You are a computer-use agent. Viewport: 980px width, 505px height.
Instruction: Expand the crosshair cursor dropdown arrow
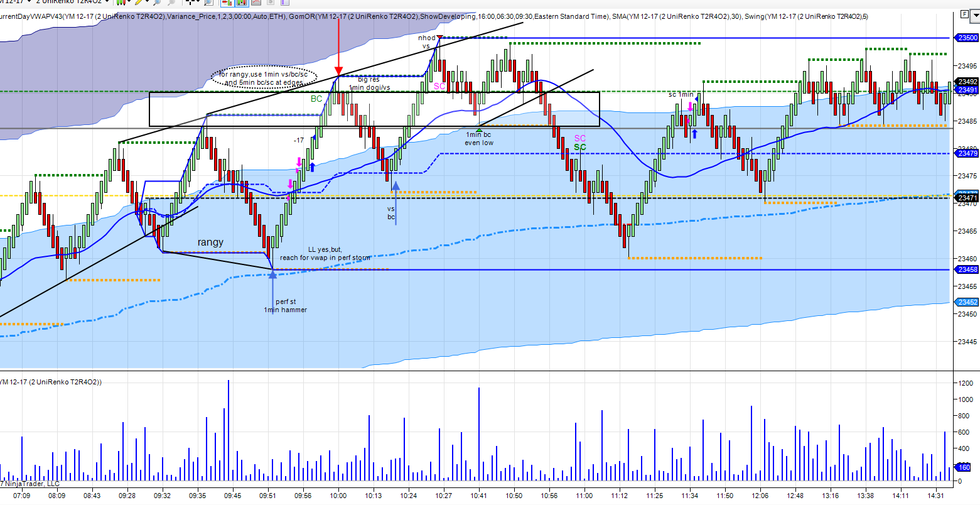(198, 2)
